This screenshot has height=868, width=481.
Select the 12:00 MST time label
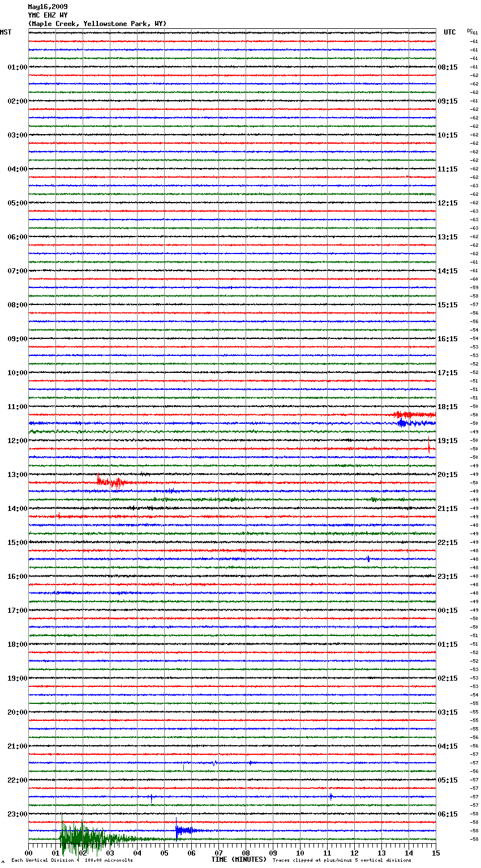pyautogui.click(x=18, y=441)
